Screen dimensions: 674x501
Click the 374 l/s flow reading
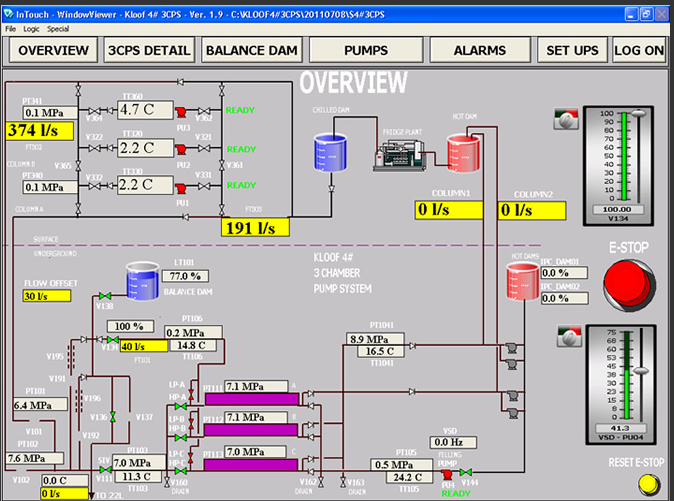pyautogui.click(x=40, y=131)
